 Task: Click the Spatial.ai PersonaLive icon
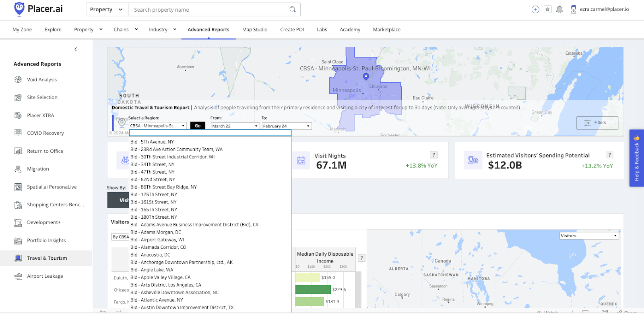tap(18, 187)
